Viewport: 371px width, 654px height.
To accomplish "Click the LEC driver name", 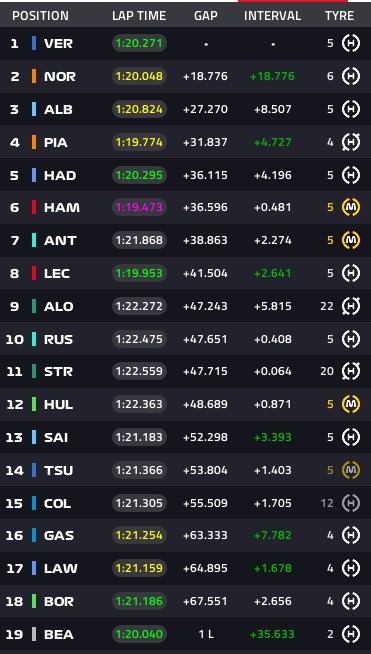I will 57,273.
